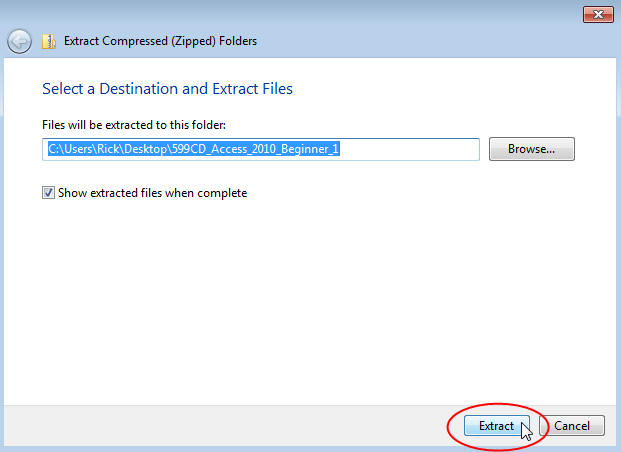Click the zipped folder icon in title bar
The image size is (621, 452).
tap(48, 41)
